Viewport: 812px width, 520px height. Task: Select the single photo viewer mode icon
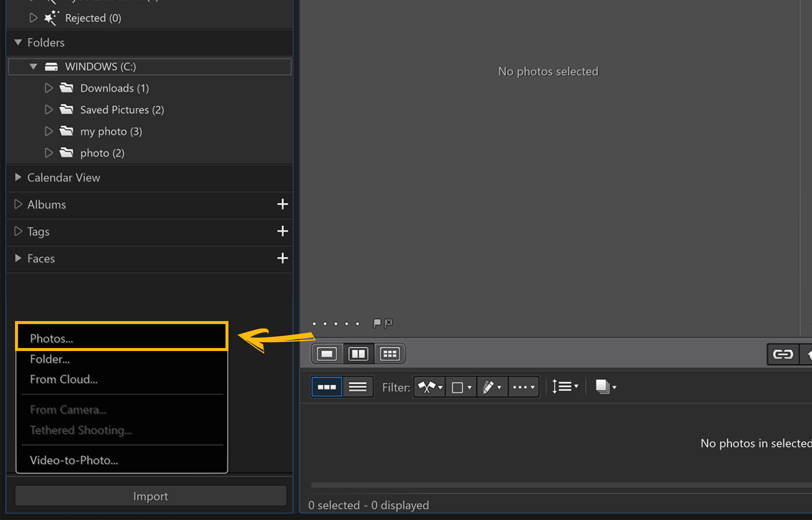pyautogui.click(x=327, y=353)
